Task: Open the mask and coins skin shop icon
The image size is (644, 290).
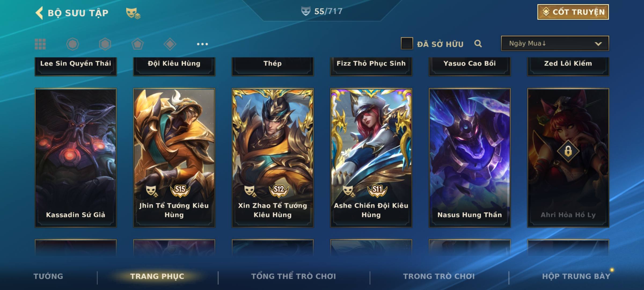Action: coord(133,13)
